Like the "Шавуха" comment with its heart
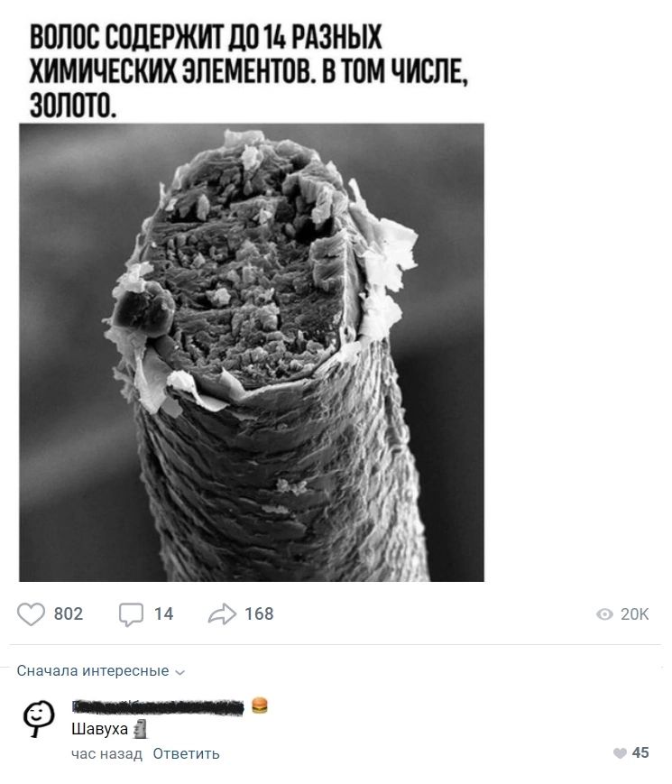This screenshot has height=784, width=672. pyautogui.click(x=619, y=752)
